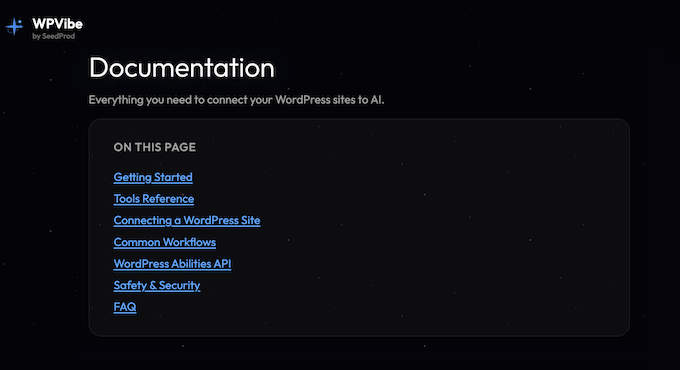Navigate to Safety & Security section
Image resolution: width=680 pixels, height=370 pixels.
(157, 285)
